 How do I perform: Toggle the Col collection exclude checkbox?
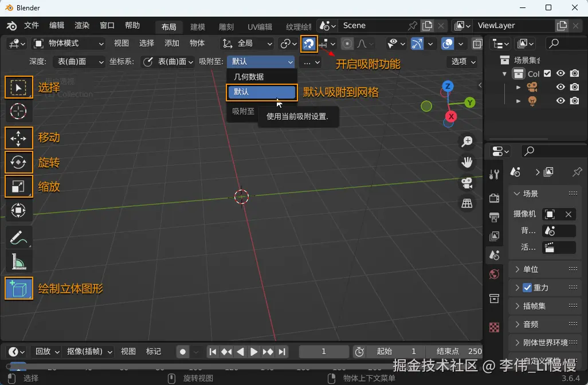(547, 73)
